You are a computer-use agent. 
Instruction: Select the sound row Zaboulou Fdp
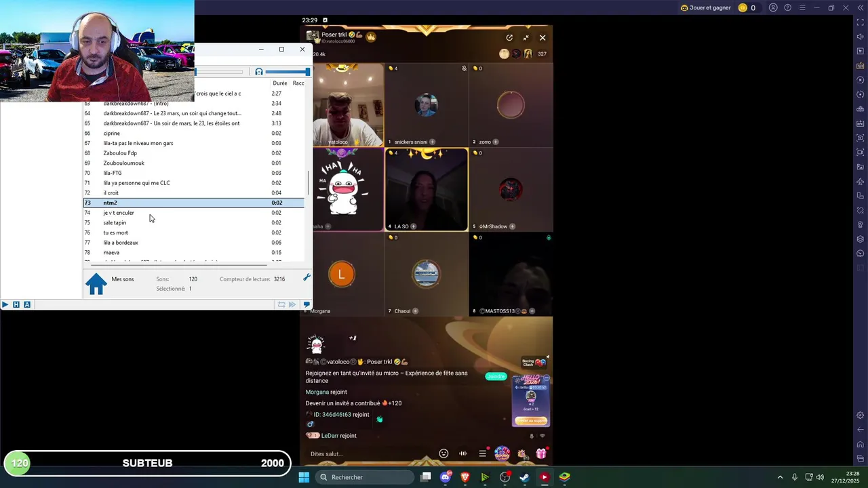click(193, 153)
